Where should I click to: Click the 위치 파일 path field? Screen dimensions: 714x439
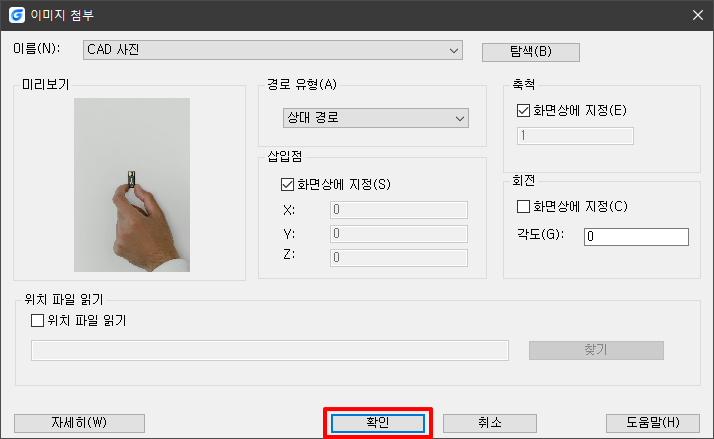click(x=270, y=350)
